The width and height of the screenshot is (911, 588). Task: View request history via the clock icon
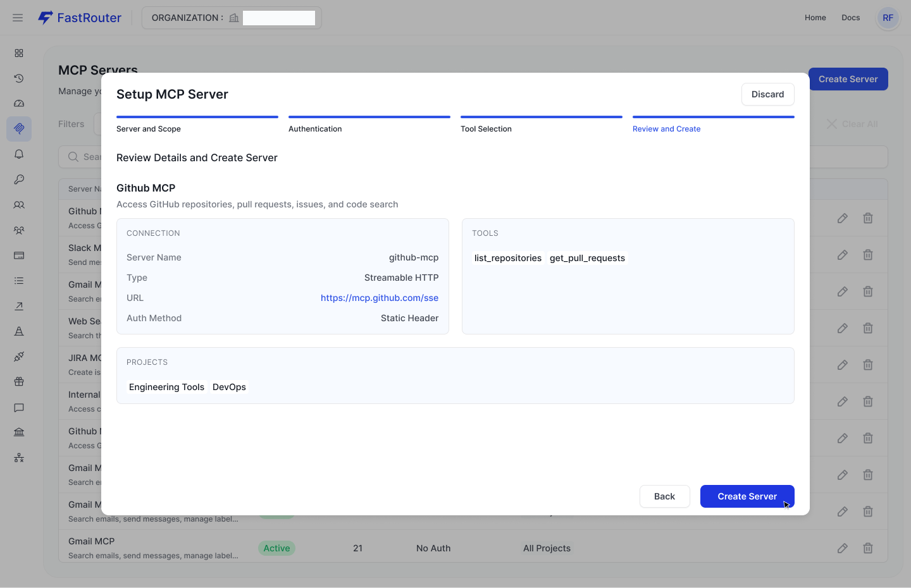18,78
